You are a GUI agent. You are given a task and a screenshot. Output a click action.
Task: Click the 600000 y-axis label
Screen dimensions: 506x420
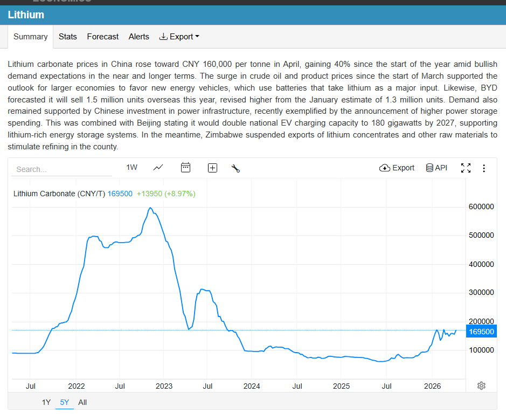point(481,206)
